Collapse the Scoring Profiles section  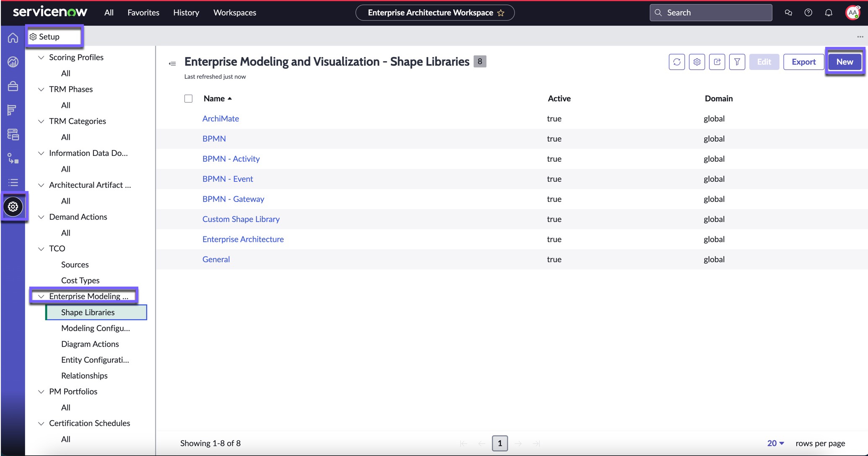[x=41, y=57]
